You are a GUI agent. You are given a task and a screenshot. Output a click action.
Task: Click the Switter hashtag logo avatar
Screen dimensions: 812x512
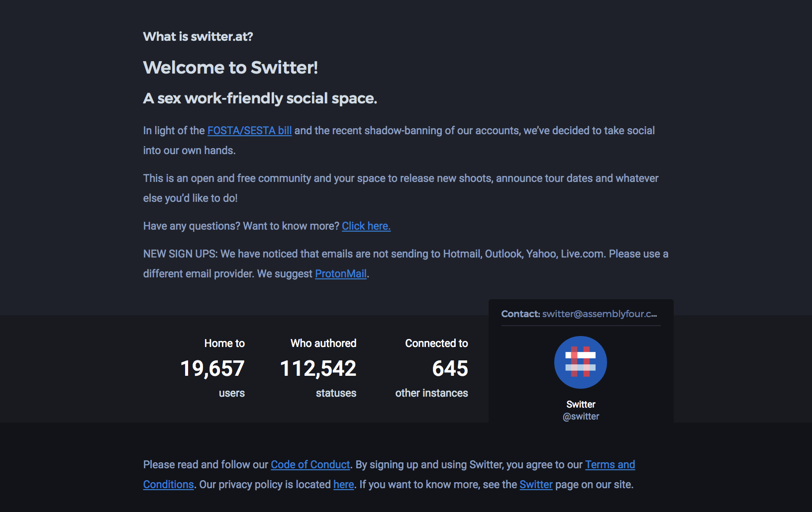(580, 362)
